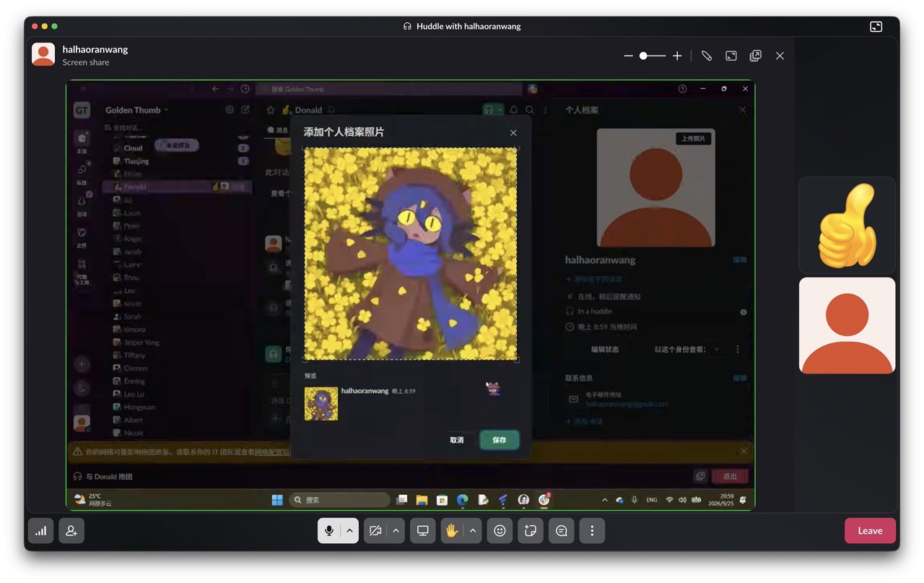Open the View As dropdown in profile
This screenshot has width=924, height=583.
[x=687, y=349]
